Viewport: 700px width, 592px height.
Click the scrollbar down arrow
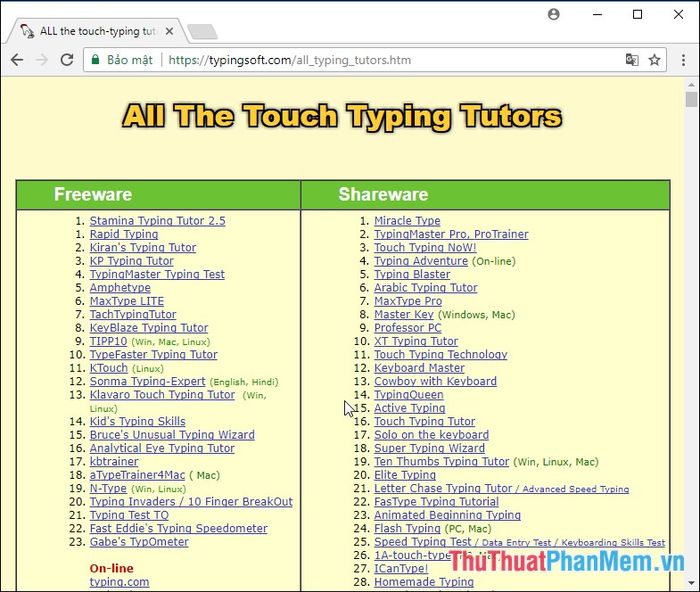tap(692, 583)
